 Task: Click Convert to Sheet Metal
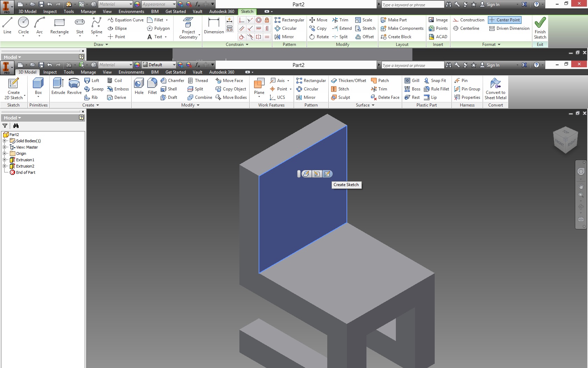click(x=495, y=89)
